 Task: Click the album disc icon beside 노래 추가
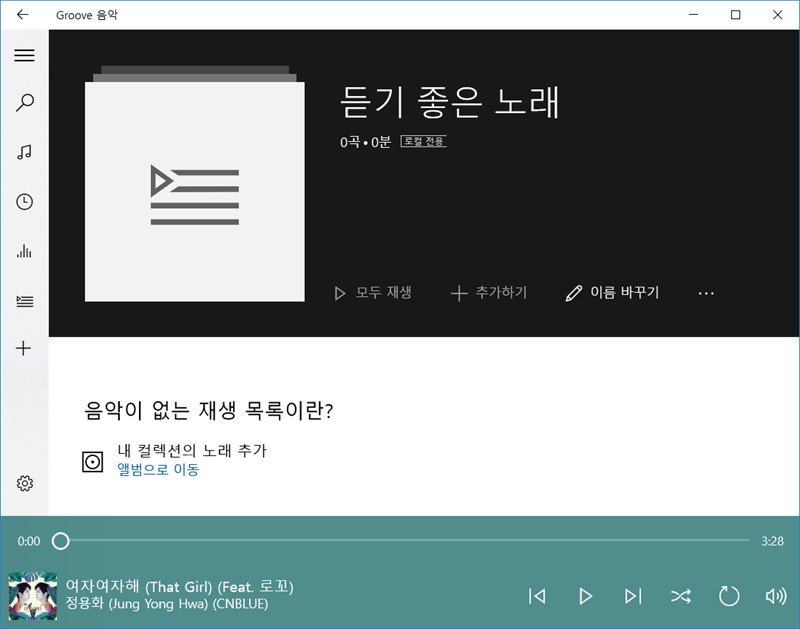92,462
